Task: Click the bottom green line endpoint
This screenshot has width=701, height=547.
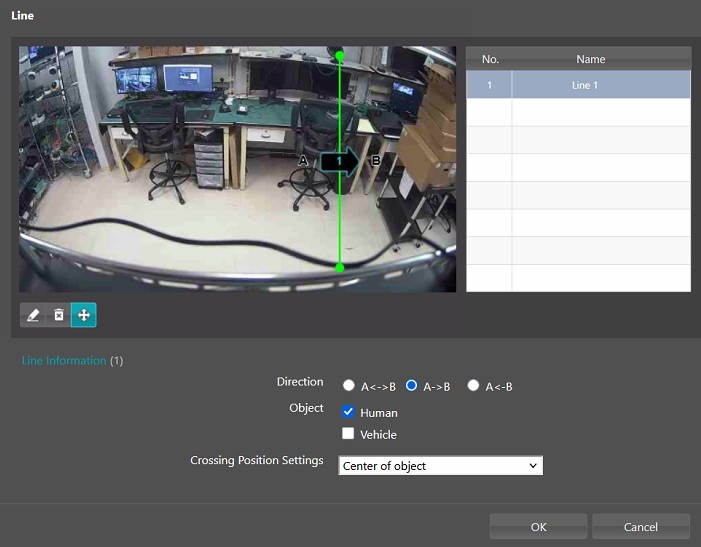Action: tap(340, 268)
